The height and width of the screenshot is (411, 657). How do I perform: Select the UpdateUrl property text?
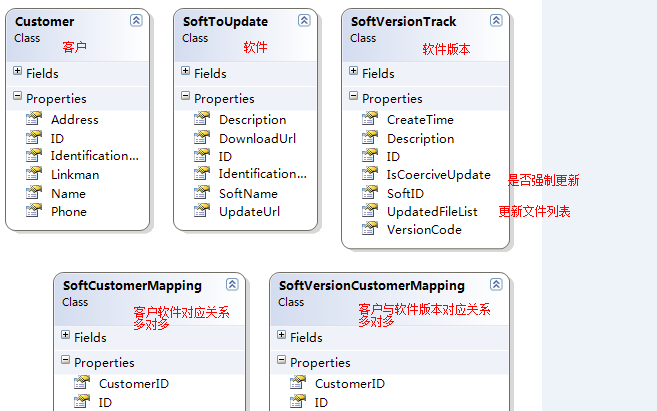[249, 212]
